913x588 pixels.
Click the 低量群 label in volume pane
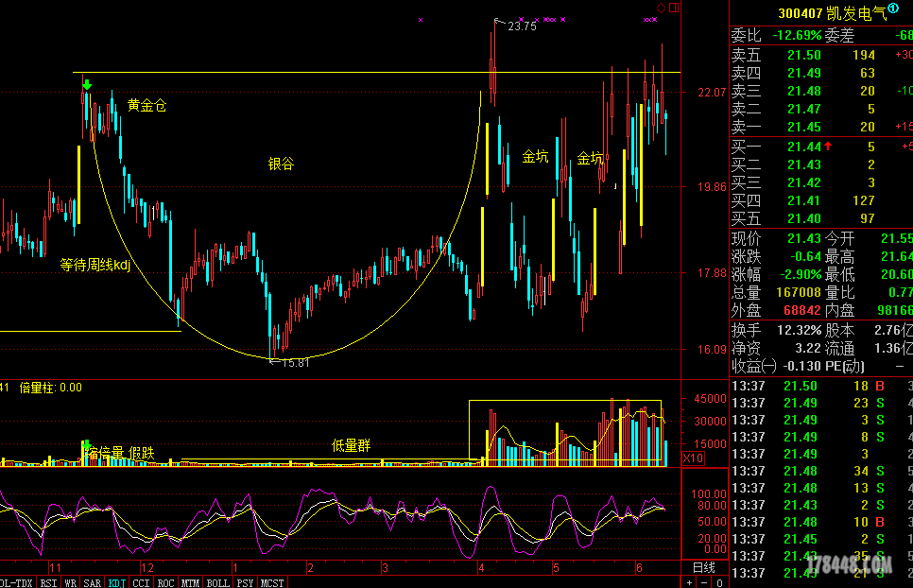351,445
